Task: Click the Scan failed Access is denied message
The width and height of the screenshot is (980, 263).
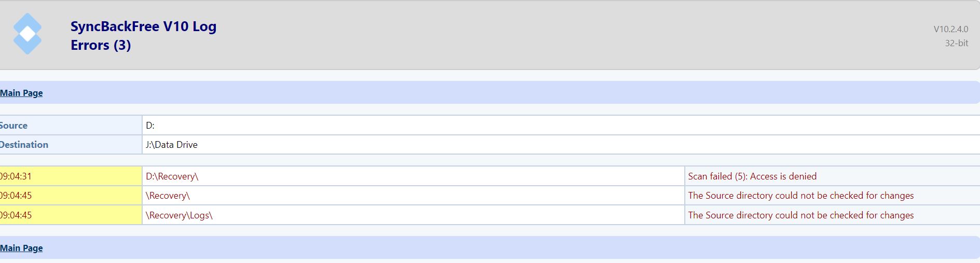Action: (x=752, y=176)
